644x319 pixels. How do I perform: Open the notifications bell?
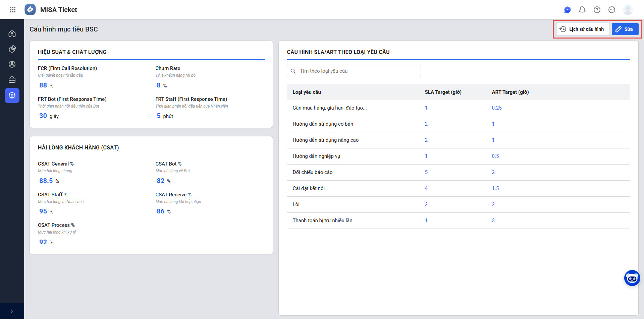pyautogui.click(x=582, y=10)
